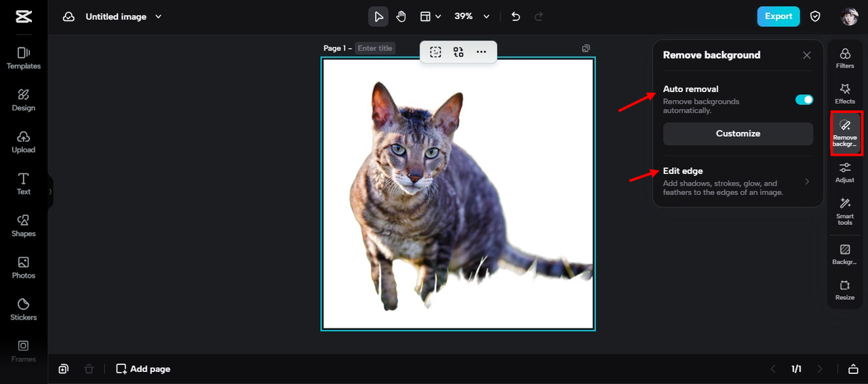Click the Customize button
This screenshot has height=384, width=868.
click(x=738, y=133)
